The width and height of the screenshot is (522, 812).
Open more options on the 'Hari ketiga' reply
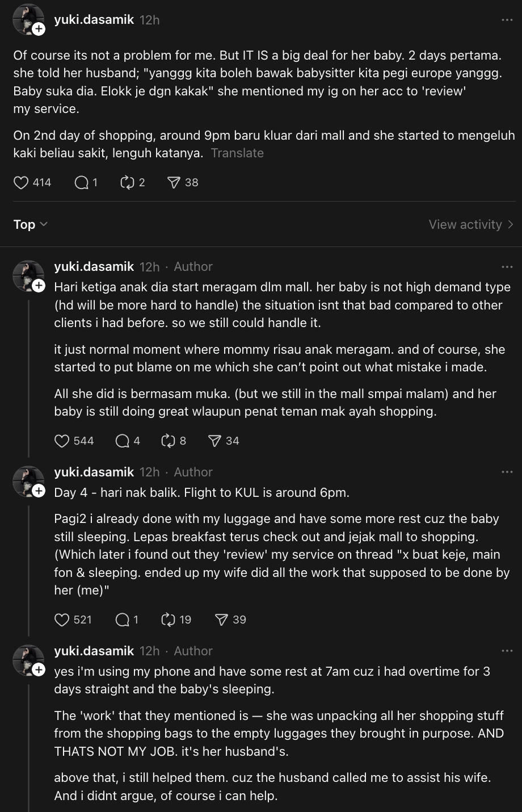507,267
